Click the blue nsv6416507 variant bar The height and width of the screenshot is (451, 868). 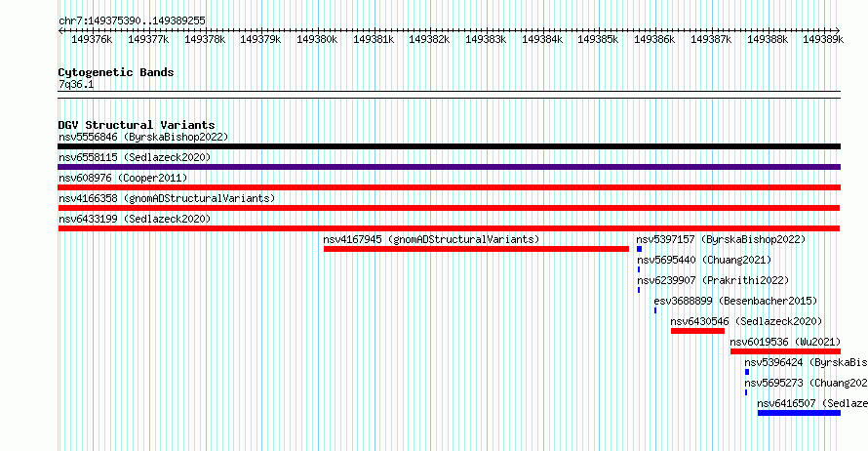coord(799,413)
